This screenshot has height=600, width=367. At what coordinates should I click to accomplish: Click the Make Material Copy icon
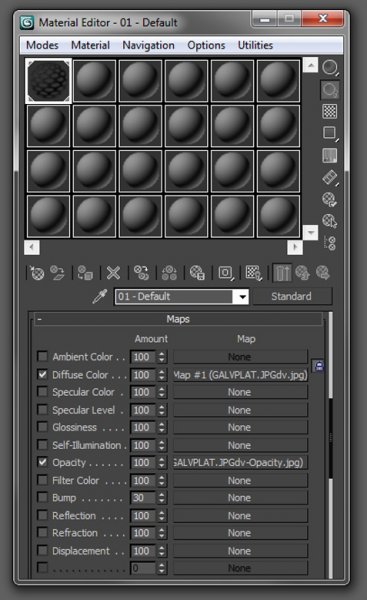pos(141,273)
